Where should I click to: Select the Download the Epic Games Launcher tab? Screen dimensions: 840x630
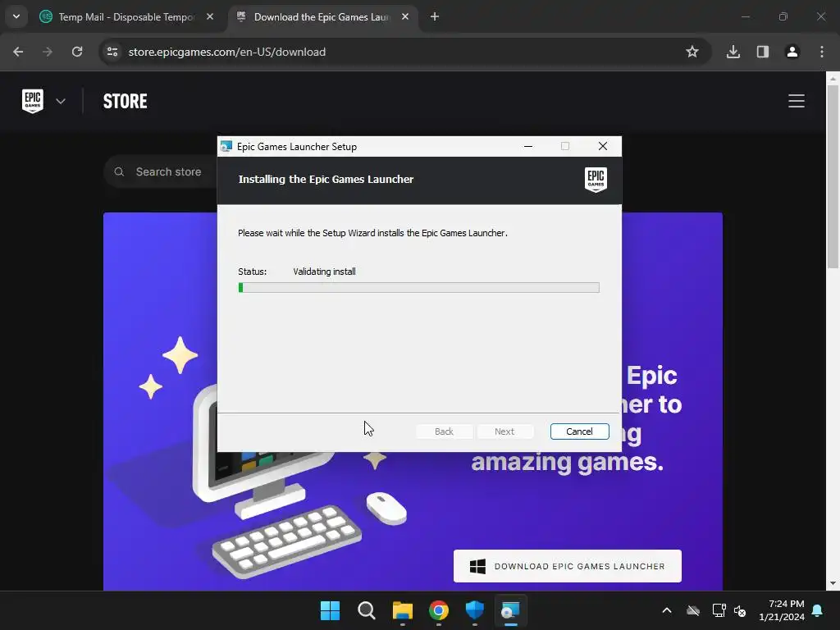click(x=322, y=16)
